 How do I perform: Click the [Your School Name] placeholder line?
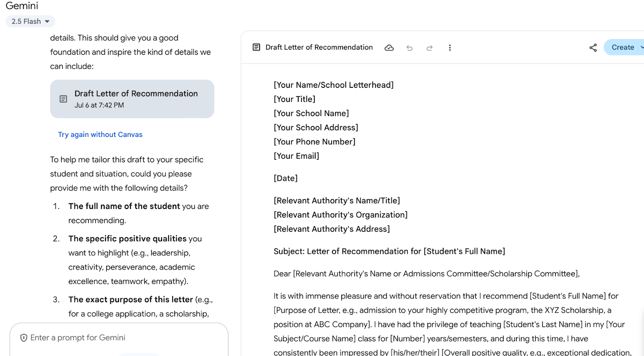(x=311, y=114)
